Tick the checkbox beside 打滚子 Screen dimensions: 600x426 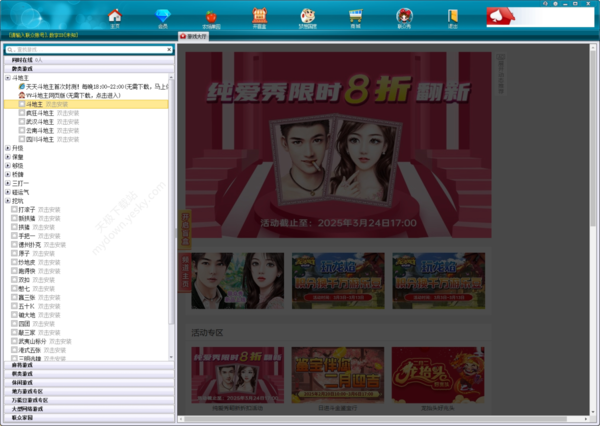tap(14, 209)
